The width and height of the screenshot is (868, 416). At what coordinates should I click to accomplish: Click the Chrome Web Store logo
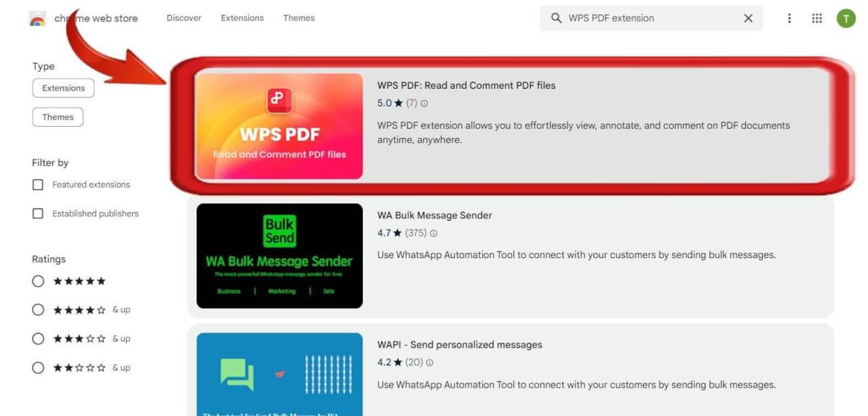tap(38, 18)
